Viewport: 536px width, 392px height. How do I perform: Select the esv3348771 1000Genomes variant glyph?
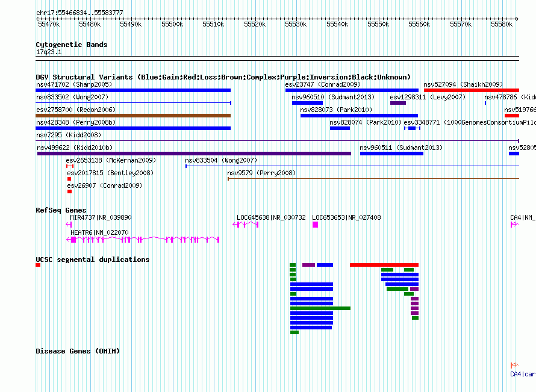tap(412, 128)
